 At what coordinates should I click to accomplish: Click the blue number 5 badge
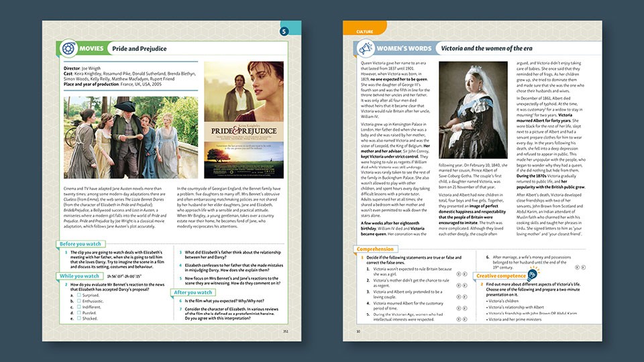point(284,32)
